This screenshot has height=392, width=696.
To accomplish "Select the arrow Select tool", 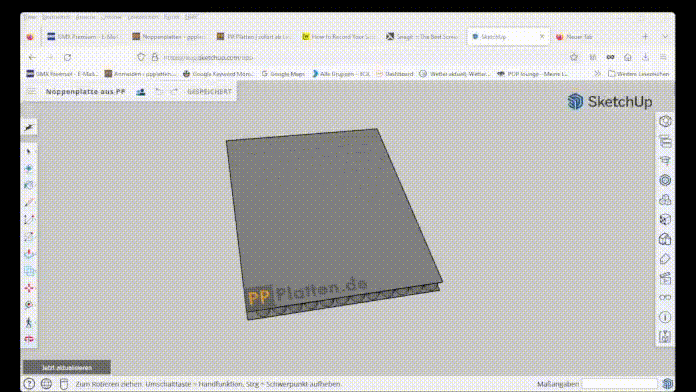I will [x=29, y=152].
